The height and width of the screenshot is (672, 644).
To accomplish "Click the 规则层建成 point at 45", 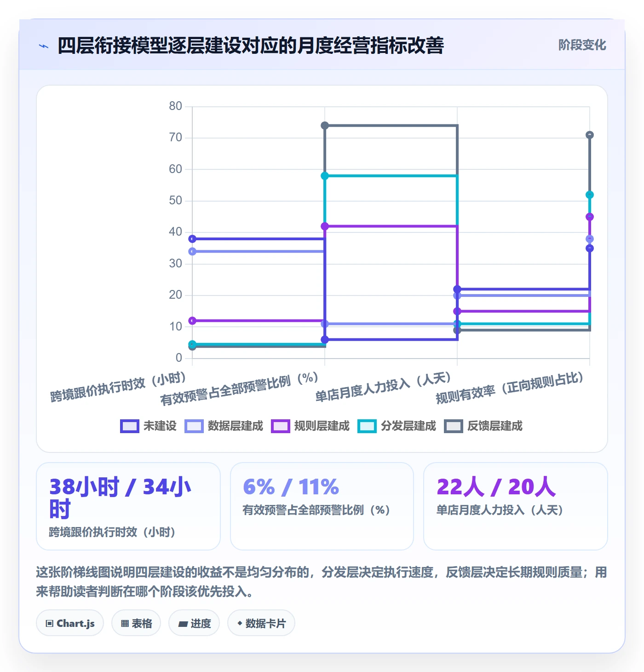I will click(590, 217).
